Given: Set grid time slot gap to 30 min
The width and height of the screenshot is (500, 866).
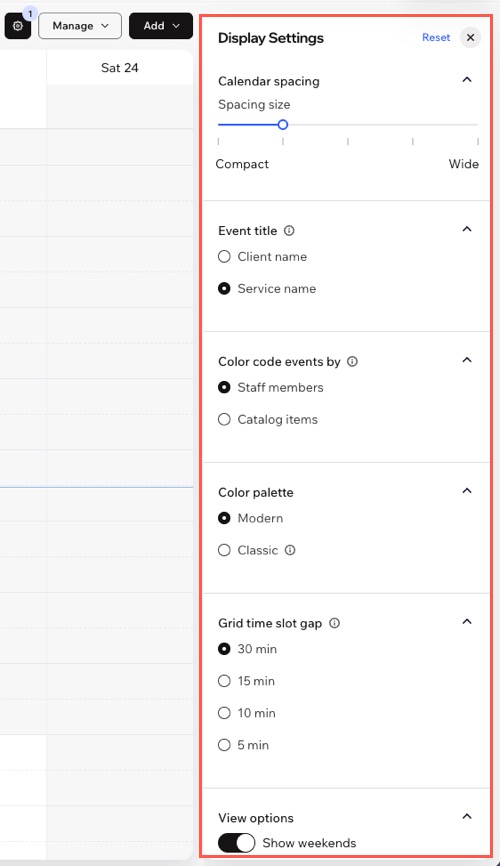Looking at the screenshot, I should pos(224,650).
